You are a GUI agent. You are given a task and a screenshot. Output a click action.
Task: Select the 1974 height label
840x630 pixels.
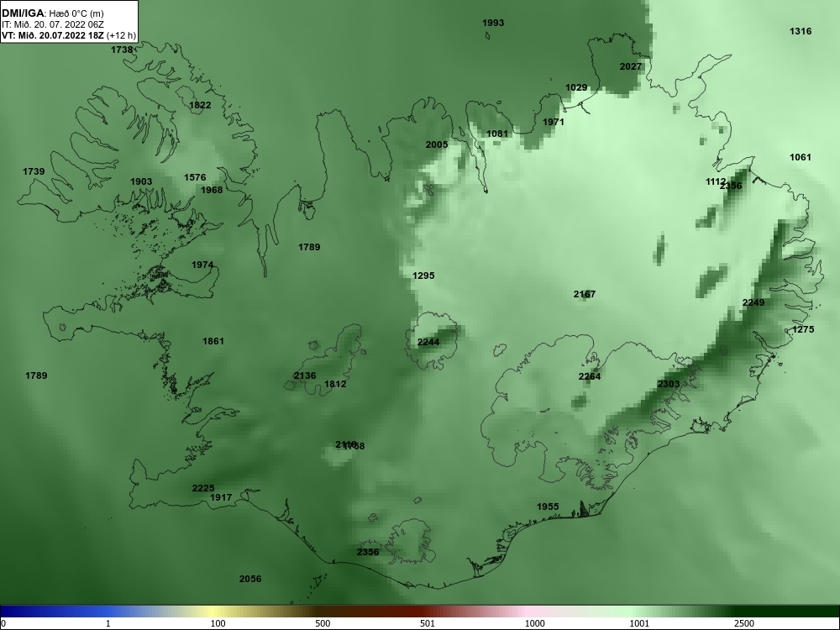click(x=202, y=265)
